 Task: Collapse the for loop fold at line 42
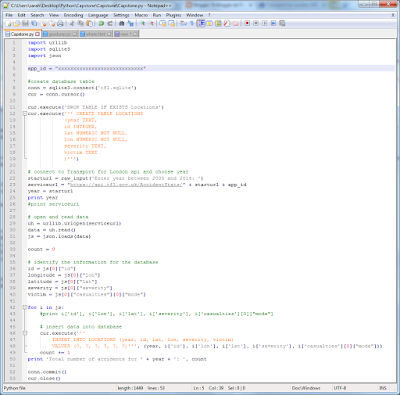click(25, 307)
